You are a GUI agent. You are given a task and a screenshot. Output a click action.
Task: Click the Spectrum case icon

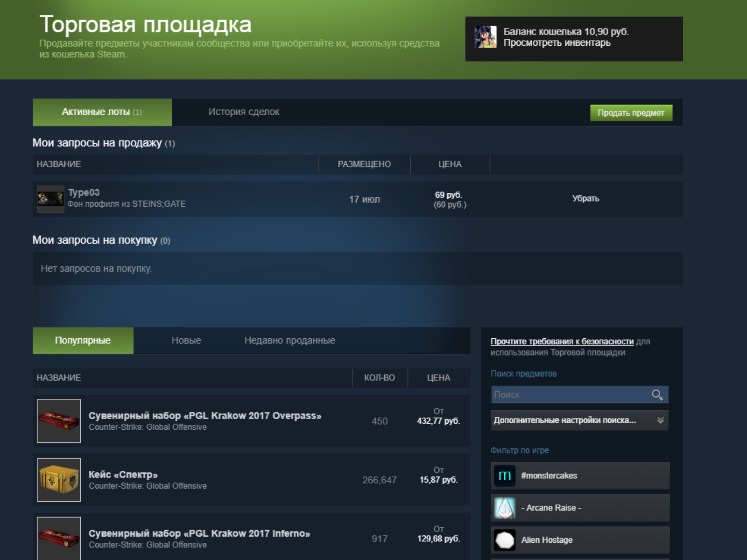[x=59, y=480]
